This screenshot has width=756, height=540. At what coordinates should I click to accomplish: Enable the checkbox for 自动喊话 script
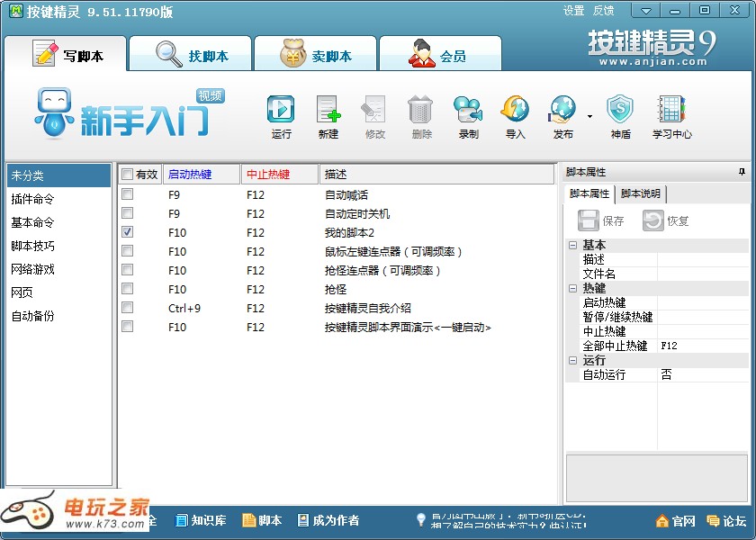click(127, 194)
